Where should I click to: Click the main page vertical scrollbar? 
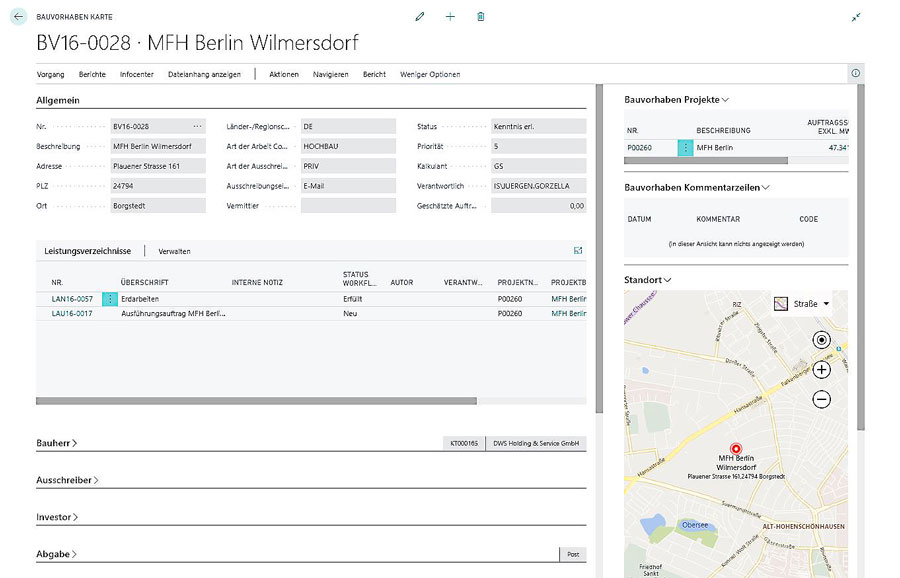click(x=599, y=249)
